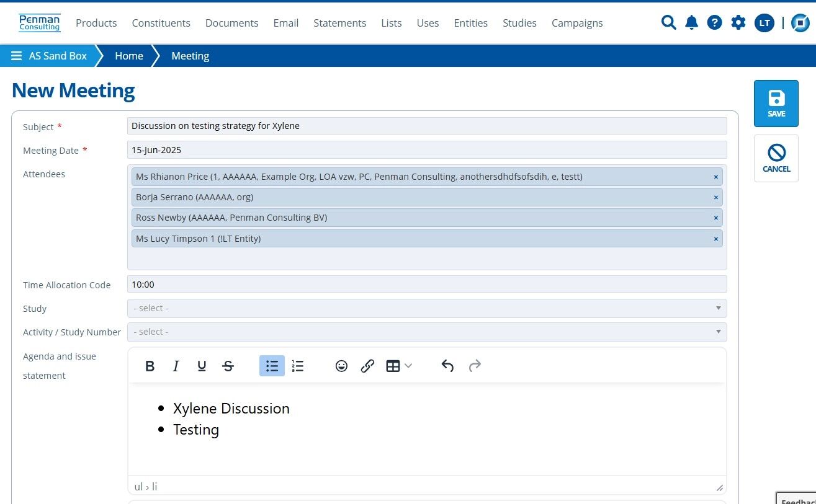This screenshot has width=816, height=504.
Task: Open the Constituents menu
Action: (x=161, y=23)
